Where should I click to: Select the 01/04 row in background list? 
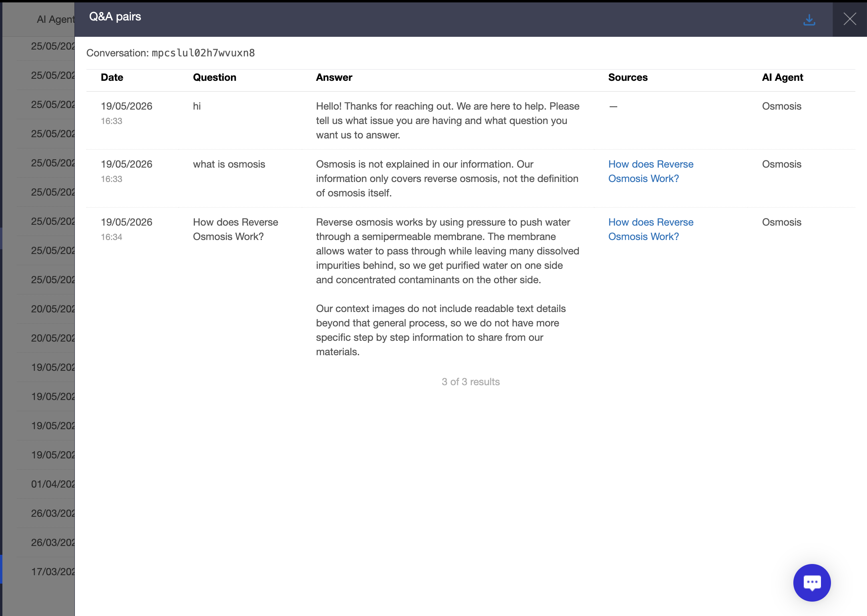click(46, 484)
